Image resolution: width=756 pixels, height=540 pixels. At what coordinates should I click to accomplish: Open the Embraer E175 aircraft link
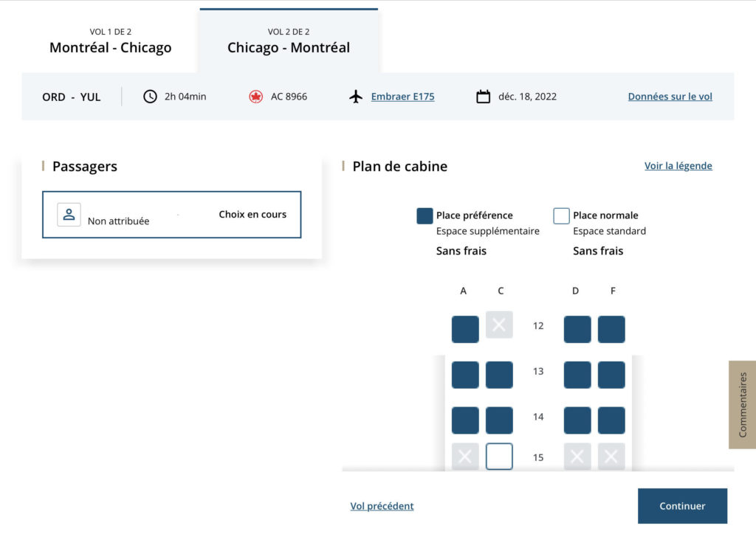(402, 97)
